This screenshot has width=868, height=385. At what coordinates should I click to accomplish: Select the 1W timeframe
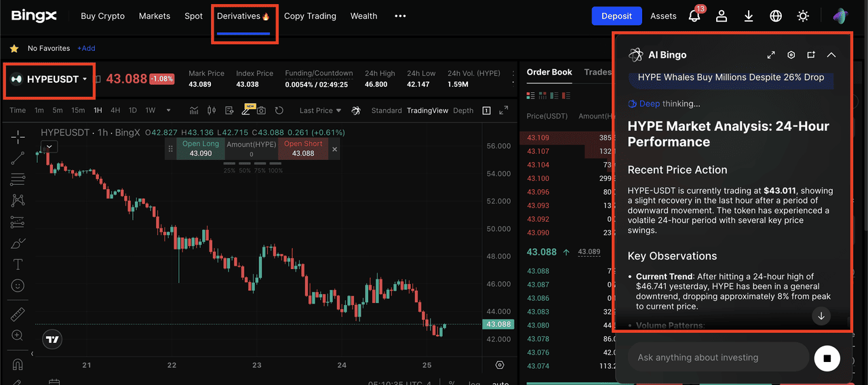click(150, 110)
